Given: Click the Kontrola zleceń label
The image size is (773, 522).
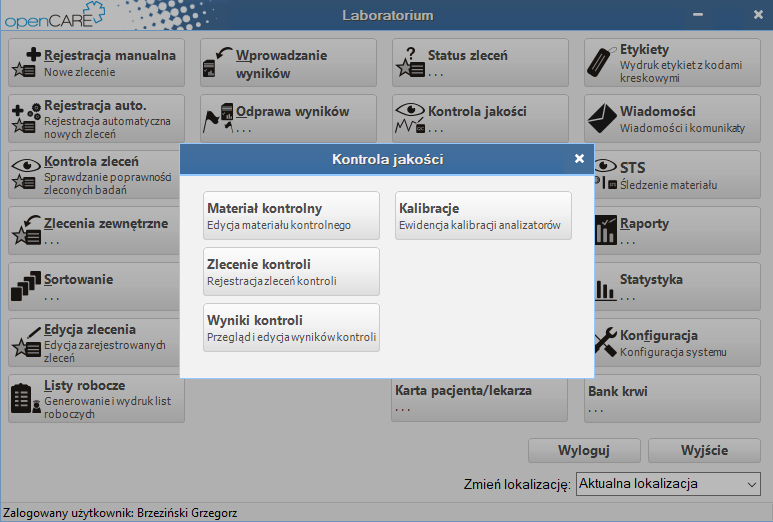Looking at the screenshot, I should coord(91,162).
